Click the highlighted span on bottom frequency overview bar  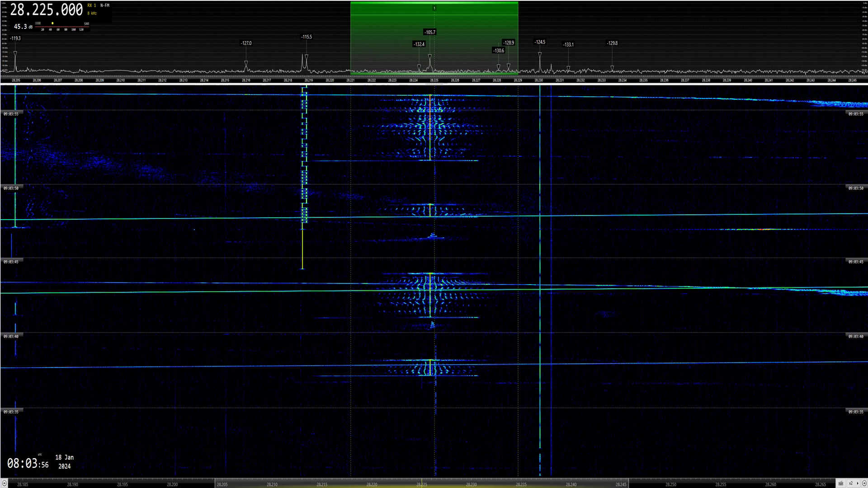click(x=421, y=484)
